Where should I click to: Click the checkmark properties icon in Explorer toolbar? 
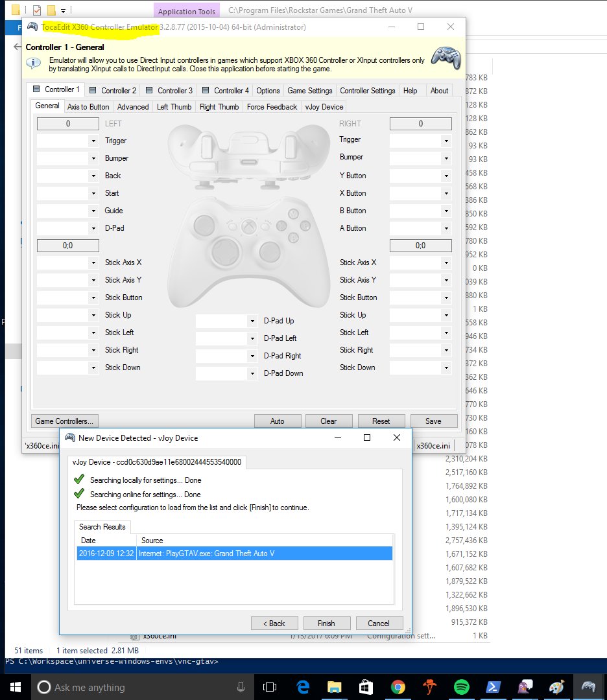pos(37,10)
